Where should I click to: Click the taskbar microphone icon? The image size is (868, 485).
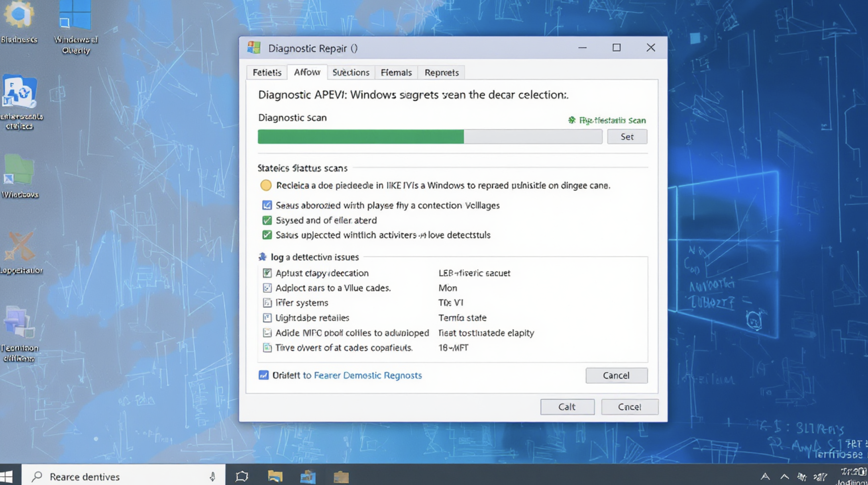click(212, 476)
